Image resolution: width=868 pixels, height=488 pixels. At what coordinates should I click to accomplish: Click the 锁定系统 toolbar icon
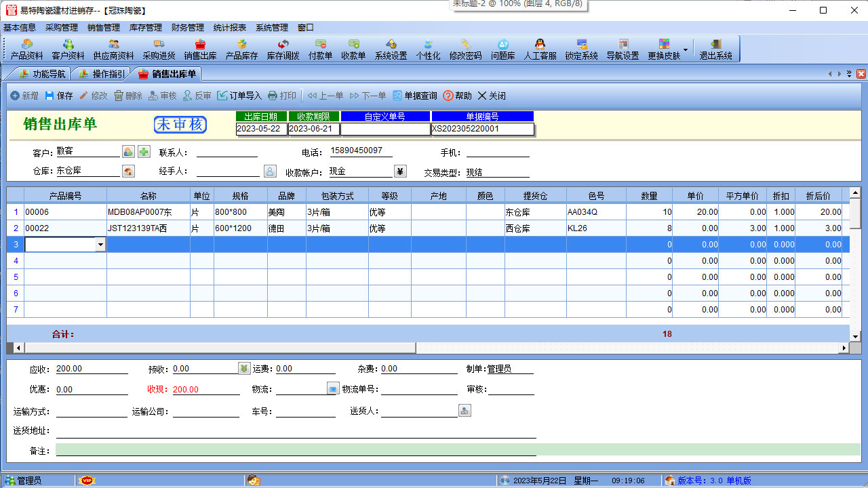(581, 49)
